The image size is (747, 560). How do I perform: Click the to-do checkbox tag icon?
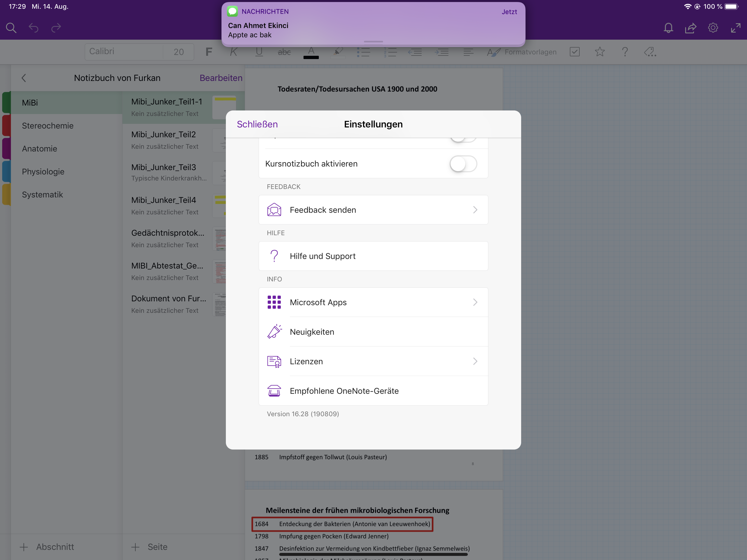[574, 52]
